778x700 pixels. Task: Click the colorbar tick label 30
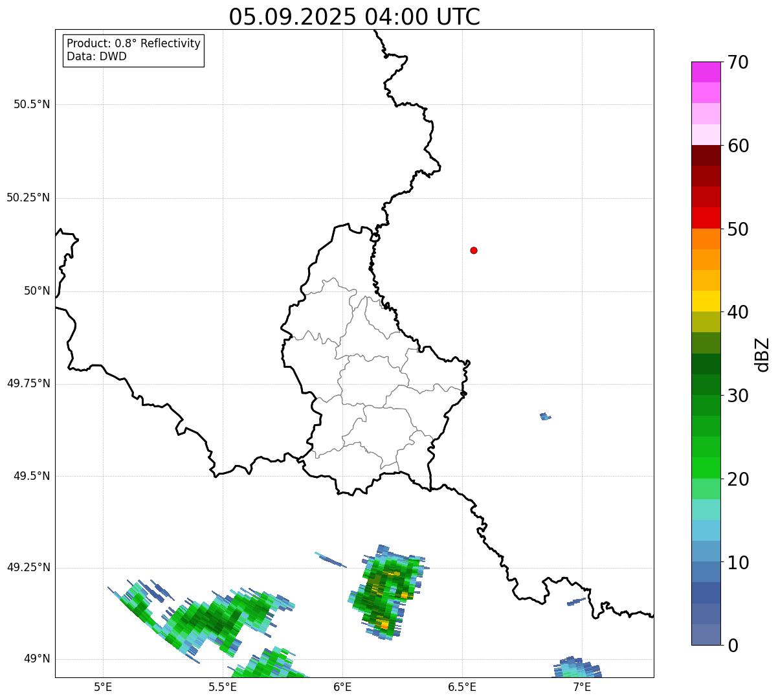(x=739, y=396)
